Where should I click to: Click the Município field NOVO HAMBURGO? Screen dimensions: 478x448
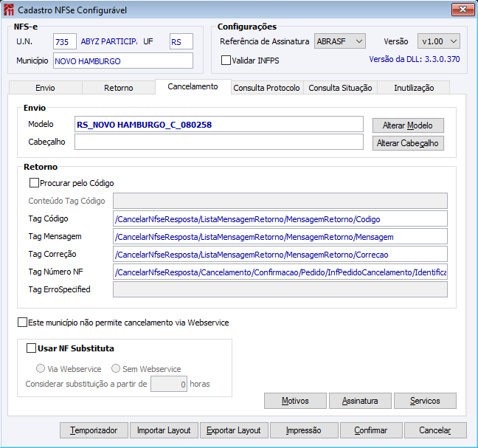pyautogui.click(x=123, y=61)
